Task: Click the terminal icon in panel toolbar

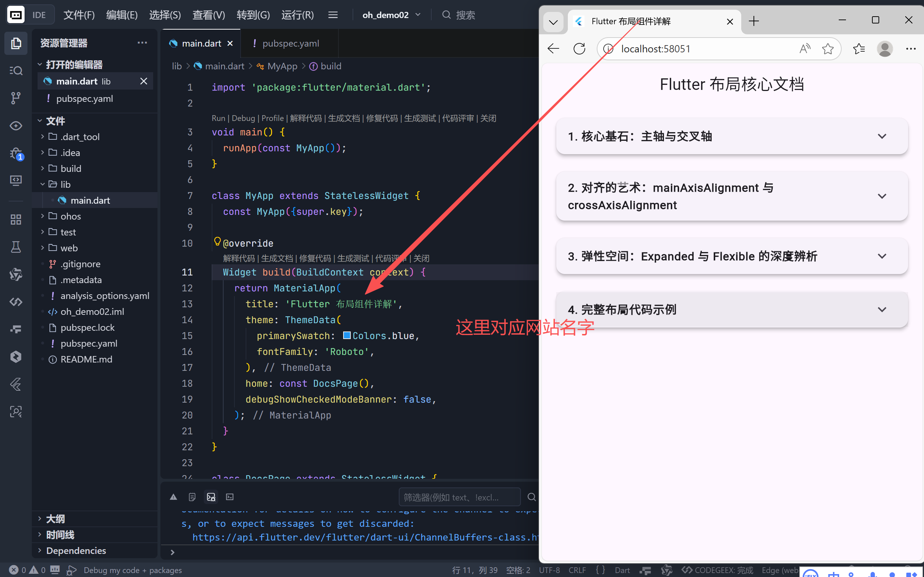Action: (x=230, y=497)
